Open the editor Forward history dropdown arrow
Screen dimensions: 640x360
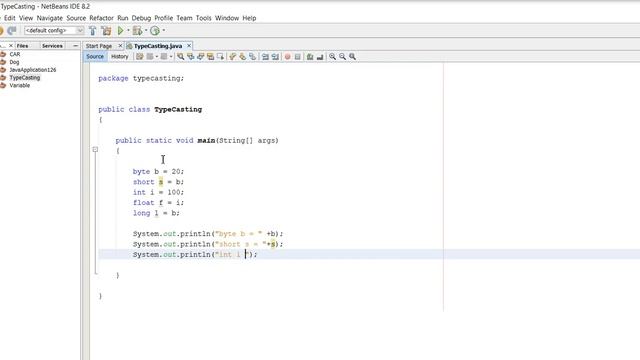pos(171,57)
